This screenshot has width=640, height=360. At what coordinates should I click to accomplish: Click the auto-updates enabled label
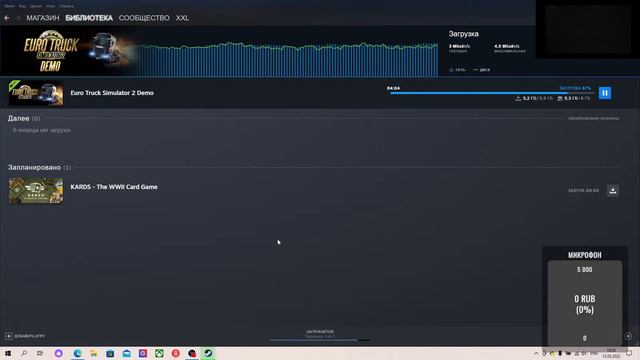point(593,118)
